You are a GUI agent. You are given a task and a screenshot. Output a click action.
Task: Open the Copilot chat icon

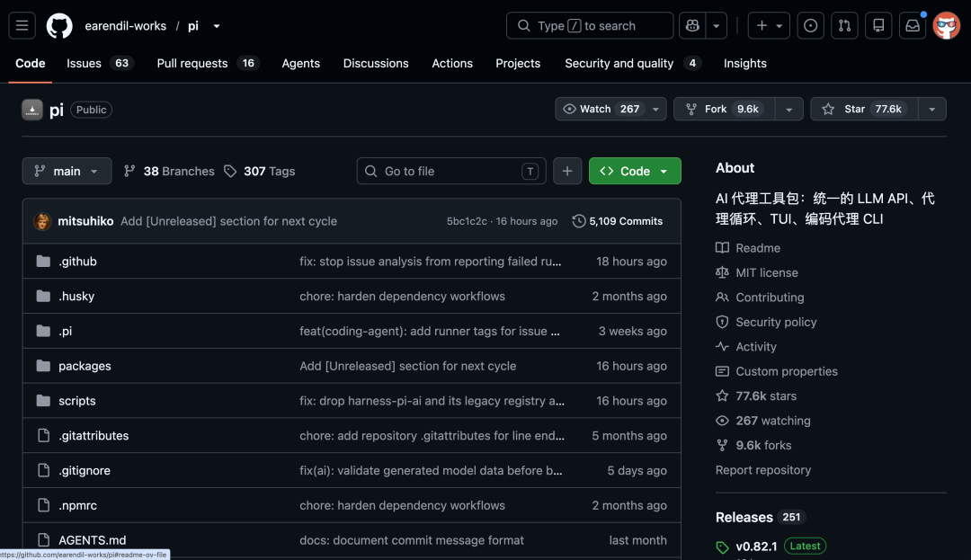pyautogui.click(x=692, y=26)
